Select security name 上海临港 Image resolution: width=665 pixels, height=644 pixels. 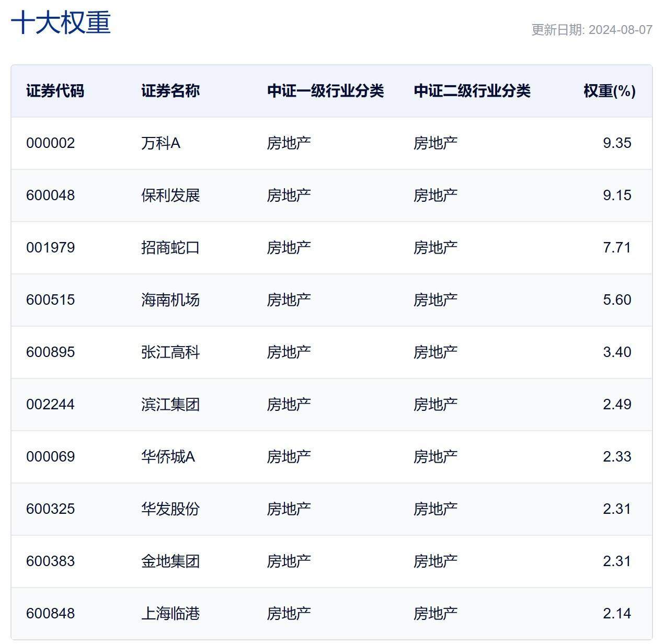tap(170, 614)
